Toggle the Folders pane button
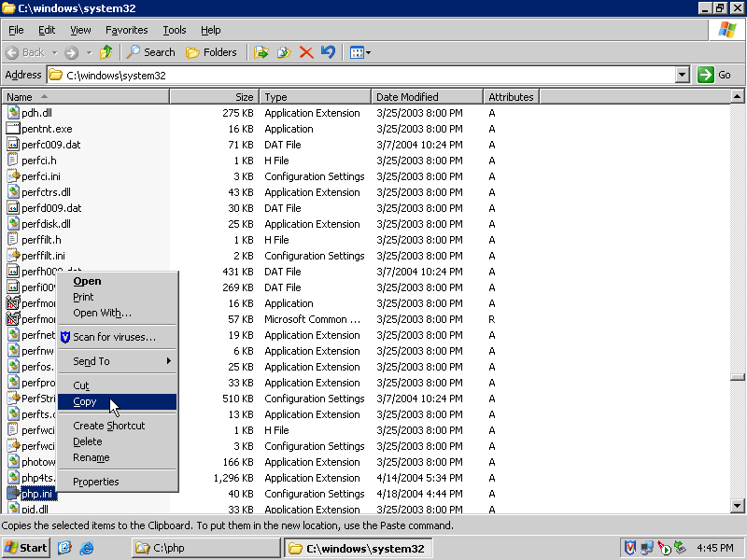 coord(212,52)
